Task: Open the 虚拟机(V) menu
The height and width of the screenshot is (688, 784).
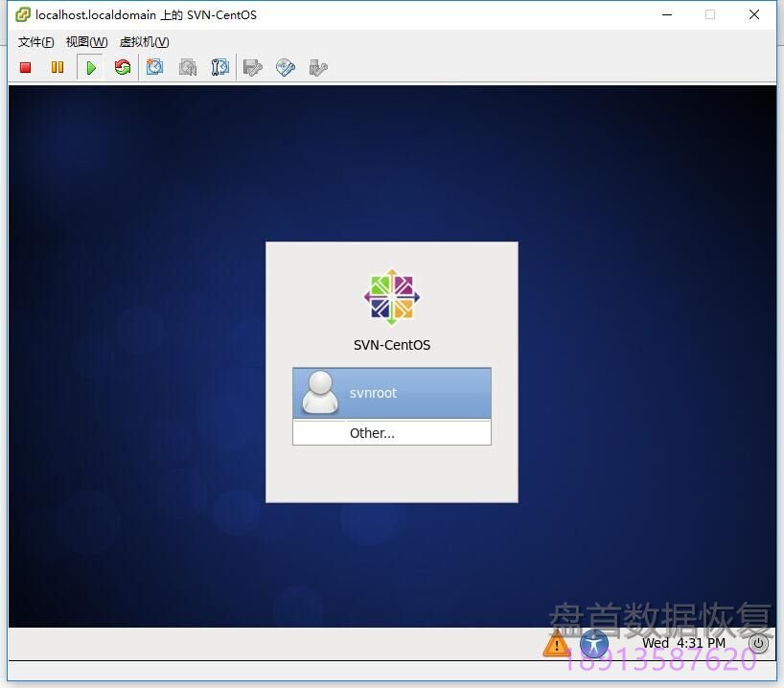Action: [144, 42]
